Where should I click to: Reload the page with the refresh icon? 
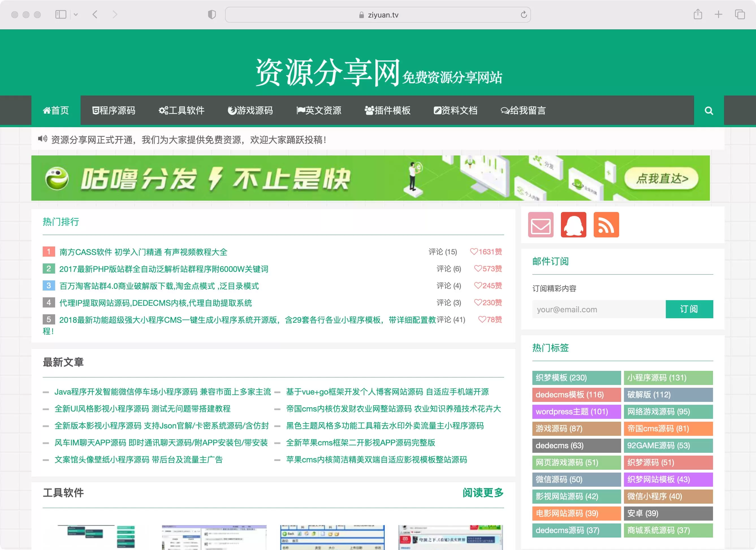[523, 15]
